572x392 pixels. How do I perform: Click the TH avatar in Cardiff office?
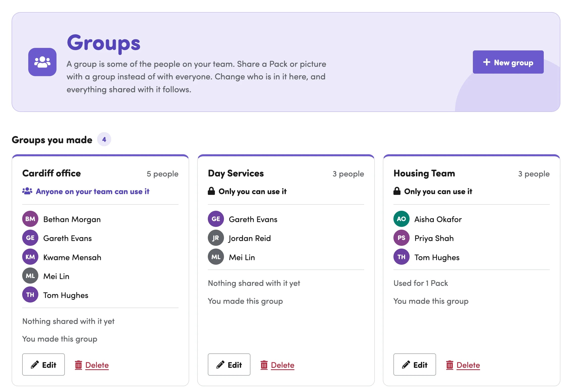click(x=30, y=294)
